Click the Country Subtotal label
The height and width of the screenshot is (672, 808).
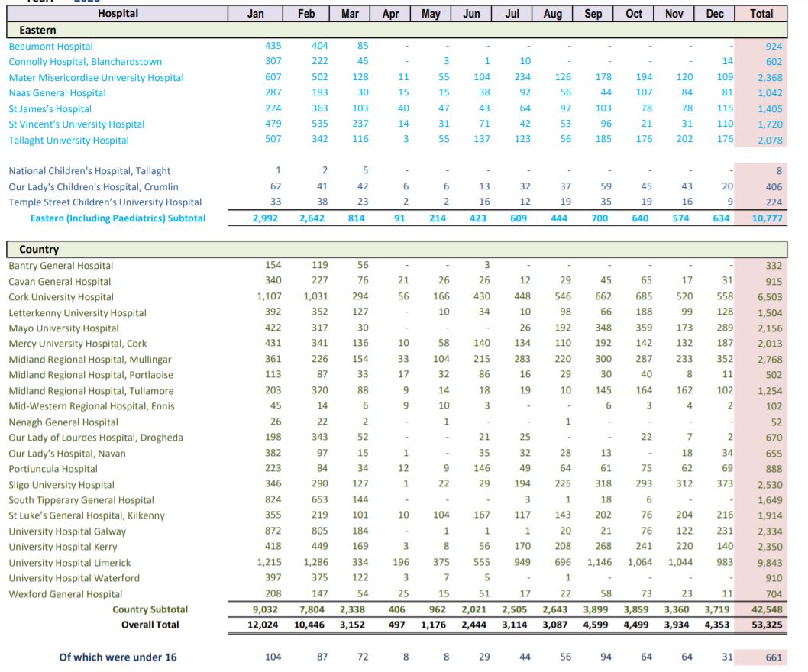click(x=150, y=609)
